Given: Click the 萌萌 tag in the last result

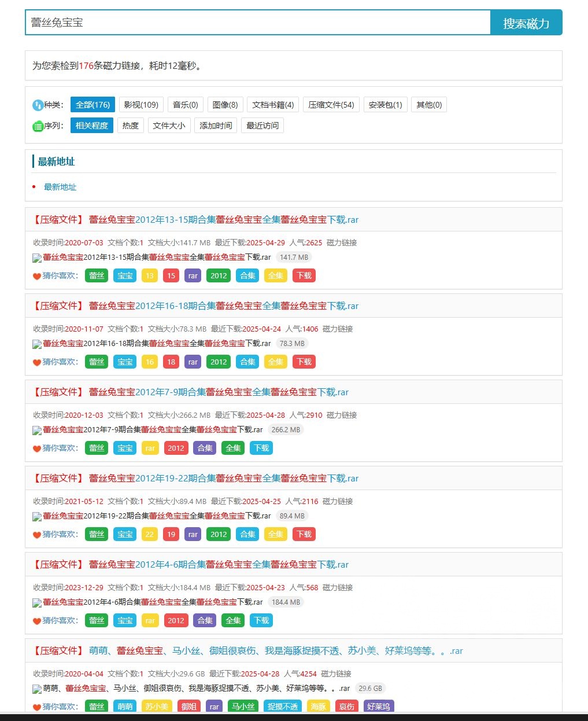Looking at the screenshot, I should tap(125, 707).
